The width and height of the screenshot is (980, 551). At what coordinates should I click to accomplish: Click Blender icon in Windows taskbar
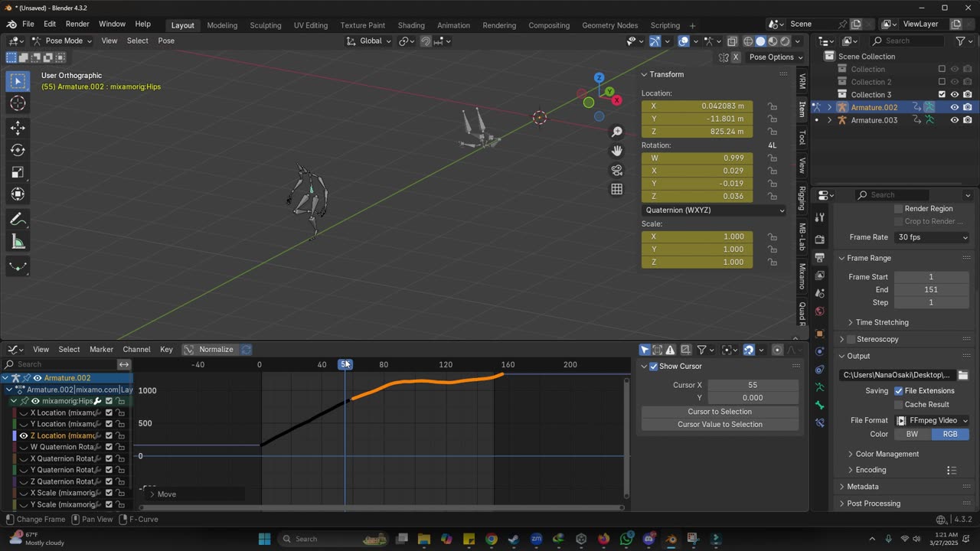coord(671,539)
